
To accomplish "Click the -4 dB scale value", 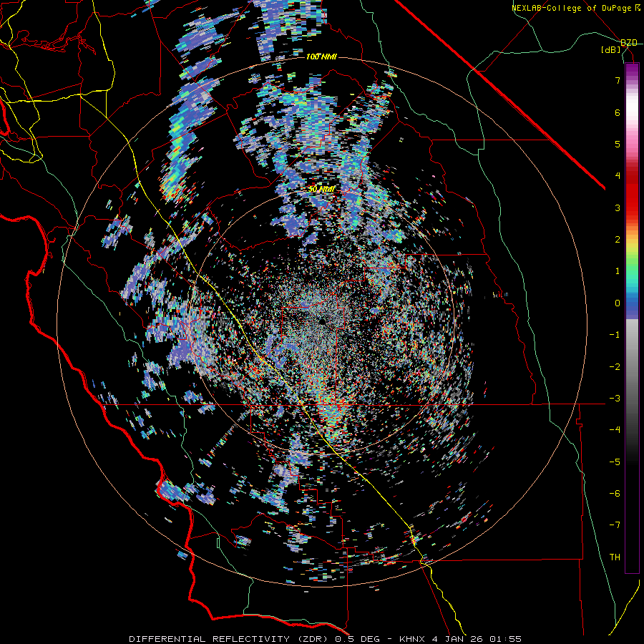I will click(615, 430).
